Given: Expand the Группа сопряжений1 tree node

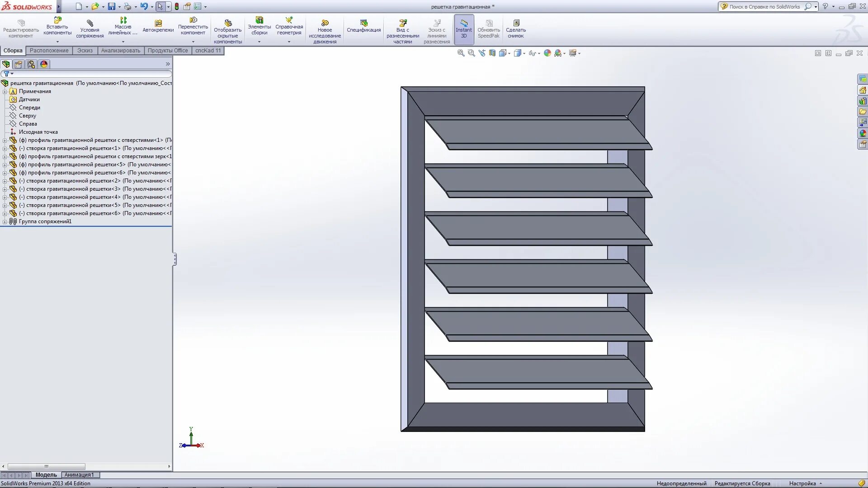Looking at the screenshot, I should pos(5,222).
